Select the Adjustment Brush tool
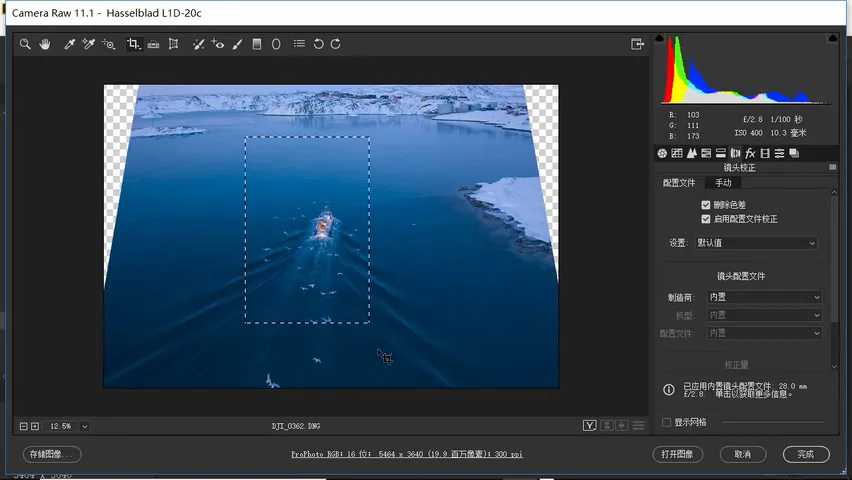852x480 pixels. click(237, 44)
